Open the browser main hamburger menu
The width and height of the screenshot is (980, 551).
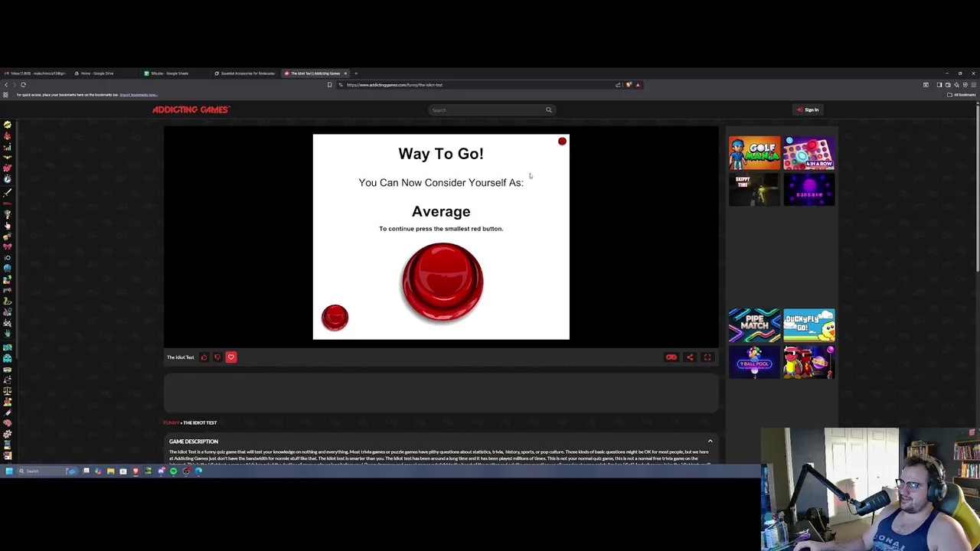pyautogui.click(x=973, y=85)
